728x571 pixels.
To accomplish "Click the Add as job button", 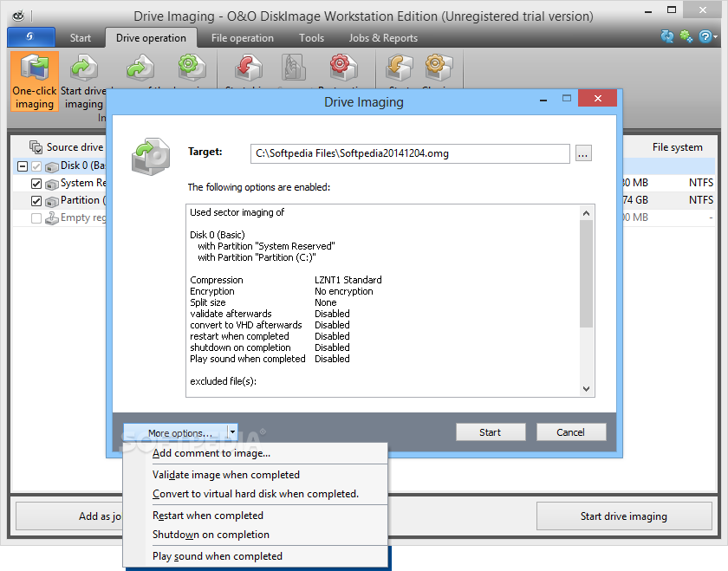I will coord(69,516).
